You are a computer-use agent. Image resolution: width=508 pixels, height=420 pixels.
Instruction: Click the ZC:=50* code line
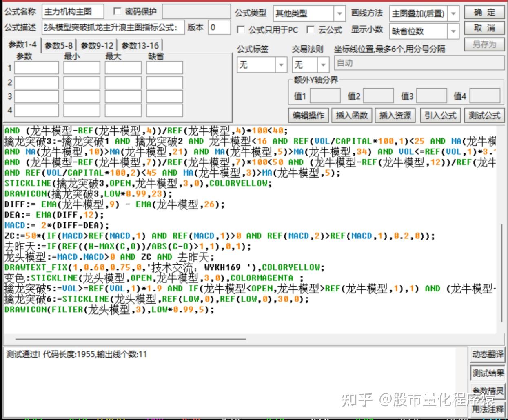(220, 236)
